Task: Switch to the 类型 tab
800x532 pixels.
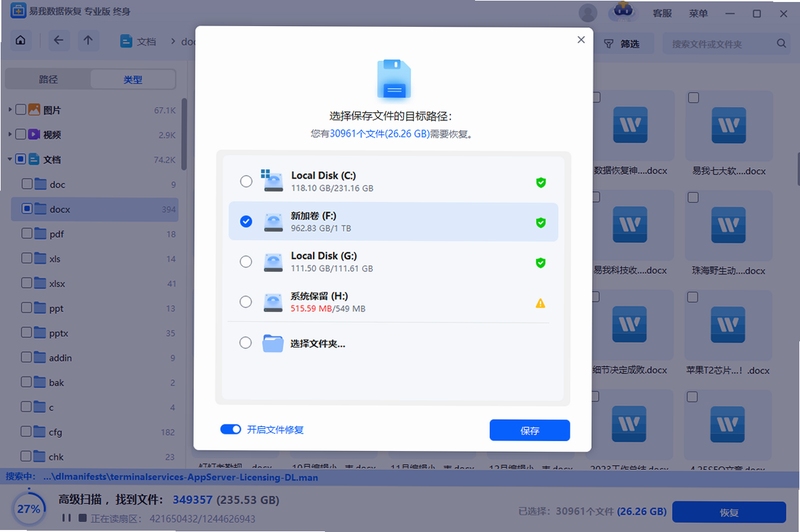Action: point(133,80)
